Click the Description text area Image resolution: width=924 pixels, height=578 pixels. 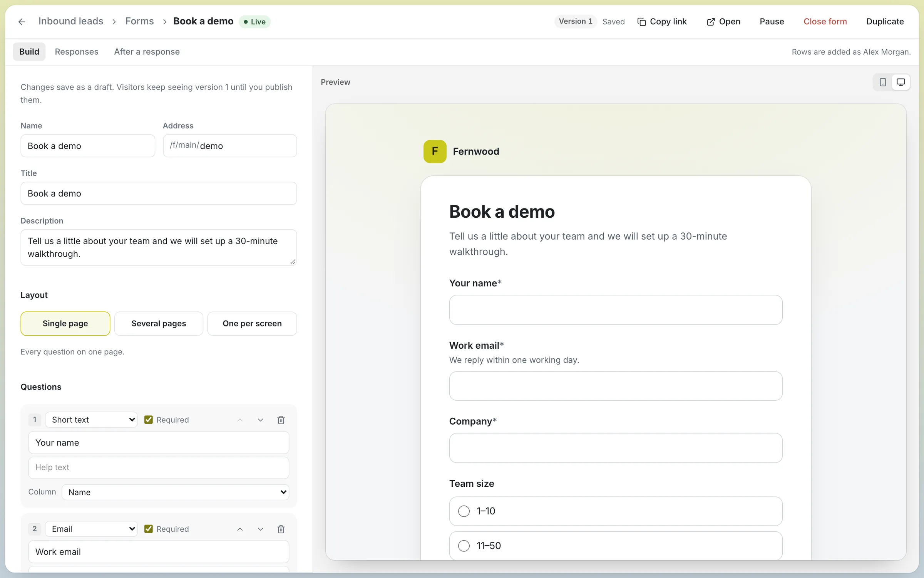coord(159,247)
